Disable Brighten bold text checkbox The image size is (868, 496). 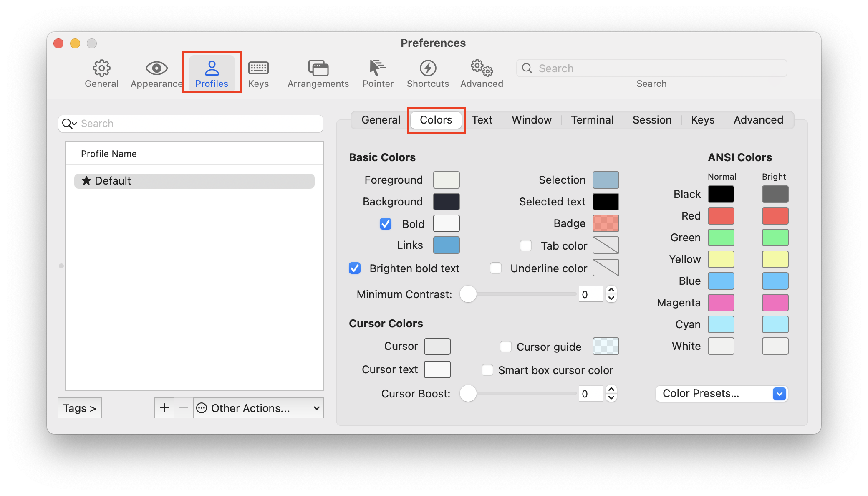355,268
